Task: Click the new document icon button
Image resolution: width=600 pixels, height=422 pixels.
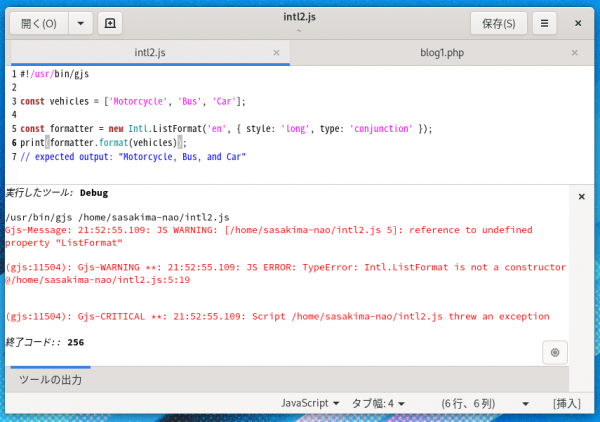Action: (x=110, y=23)
